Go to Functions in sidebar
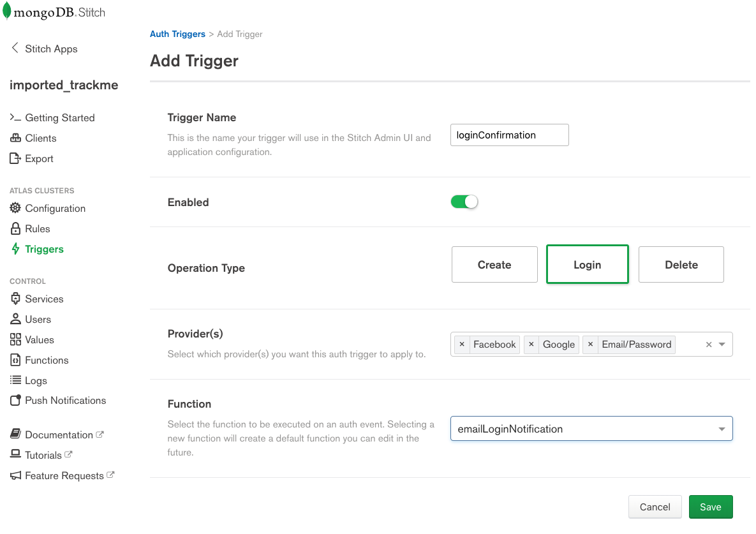The height and width of the screenshot is (534, 756). pyautogui.click(x=47, y=360)
